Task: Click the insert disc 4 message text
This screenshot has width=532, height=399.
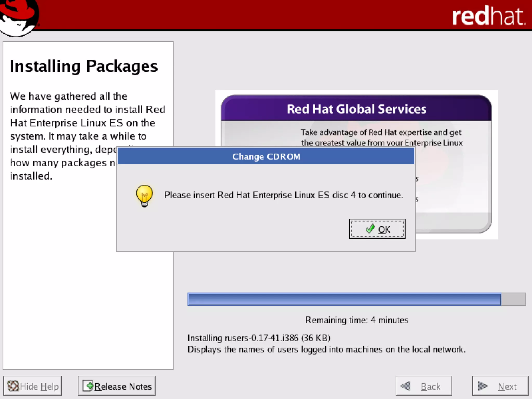Action: [x=284, y=195]
